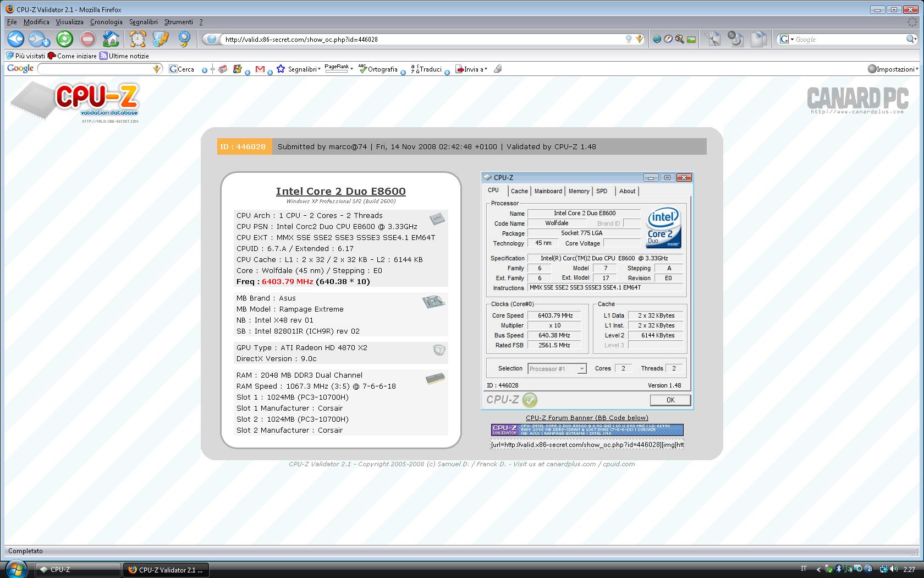Open the Intel Core 2 Duo E8600 heading link
Screen dimensions: 924x578
pyautogui.click(x=340, y=191)
